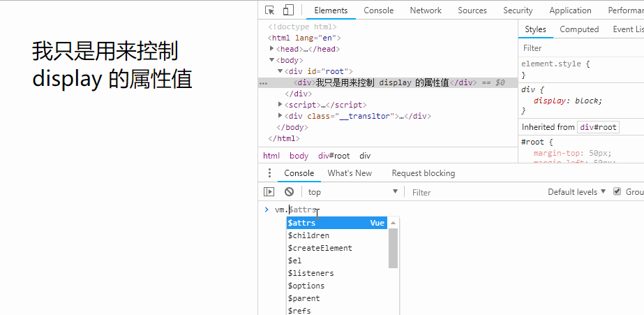Open the Security tab

point(518,10)
